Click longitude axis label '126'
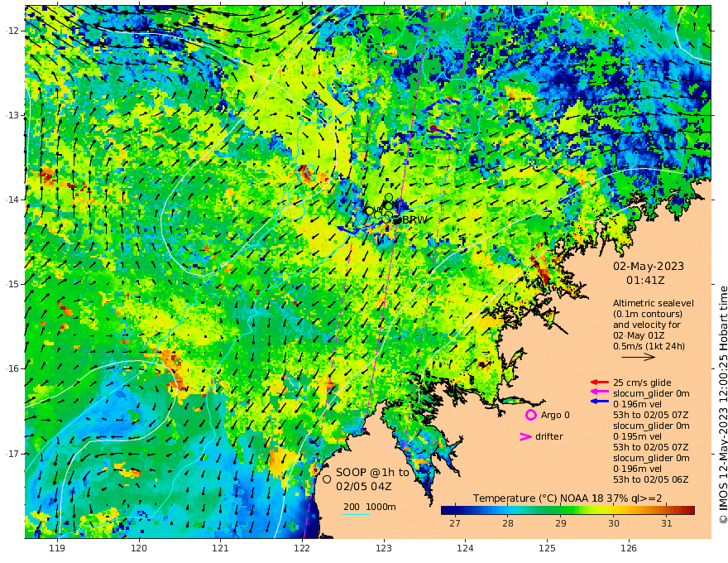 [x=629, y=548]
